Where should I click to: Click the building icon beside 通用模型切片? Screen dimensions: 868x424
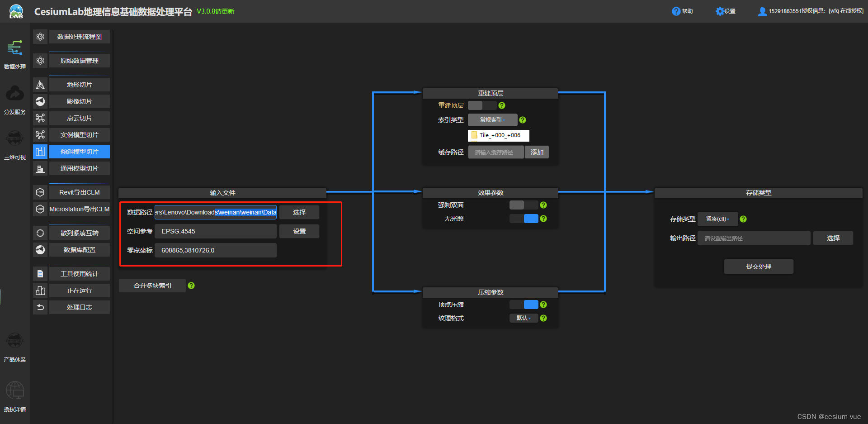[x=40, y=168]
